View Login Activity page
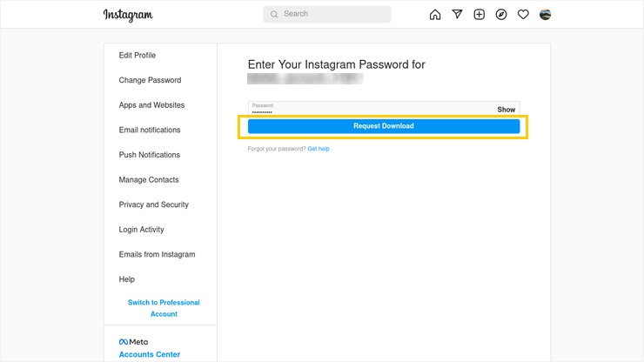 tap(141, 230)
